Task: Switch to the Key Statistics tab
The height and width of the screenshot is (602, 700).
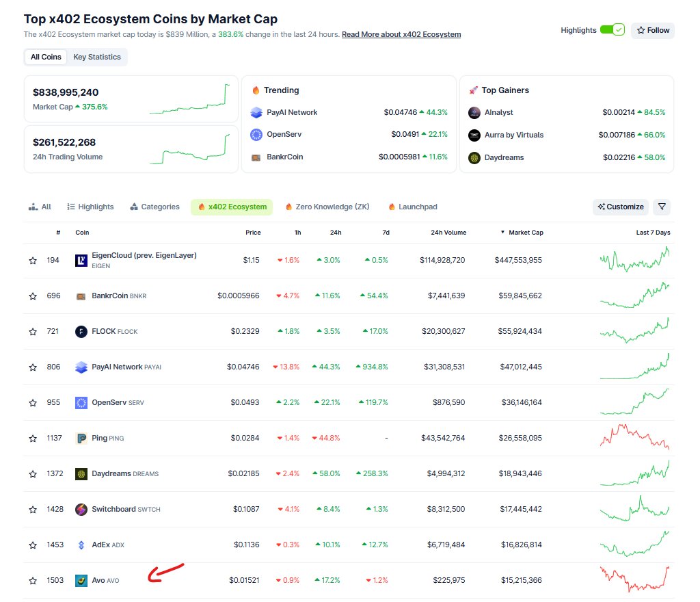Action: point(97,57)
